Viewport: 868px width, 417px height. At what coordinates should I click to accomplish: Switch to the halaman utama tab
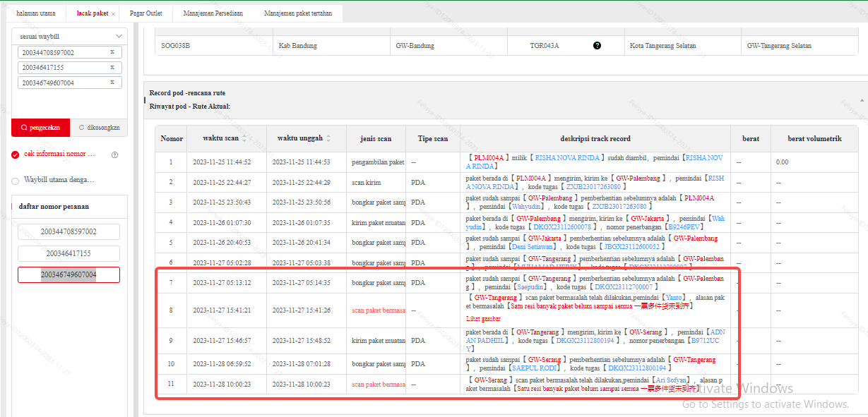tap(35, 13)
